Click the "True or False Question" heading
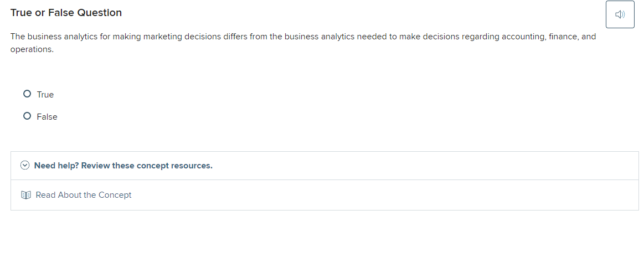 click(x=66, y=13)
